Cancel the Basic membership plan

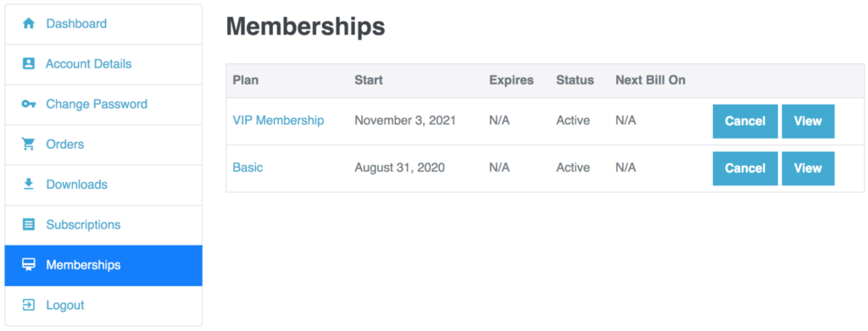(x=745, y=168)
